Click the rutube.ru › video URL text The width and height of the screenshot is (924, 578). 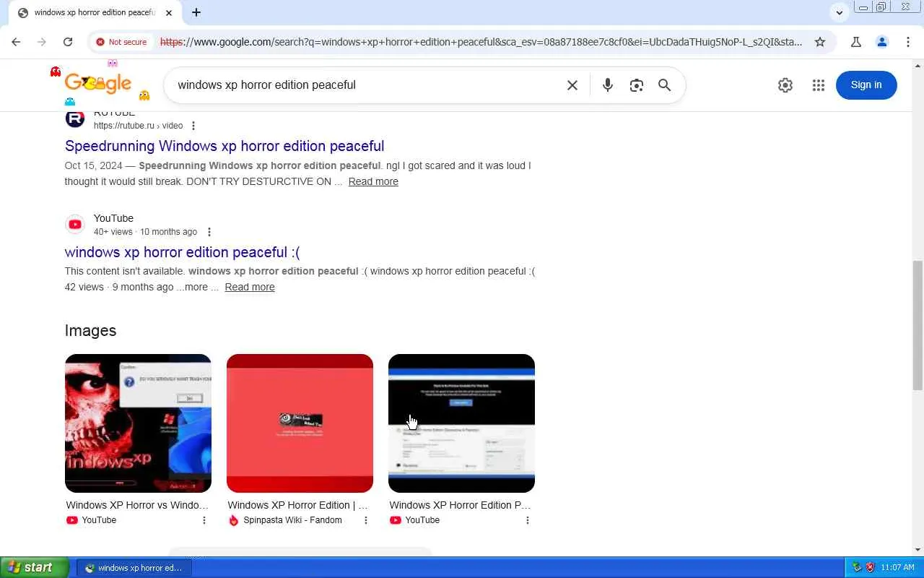(139, 126)
